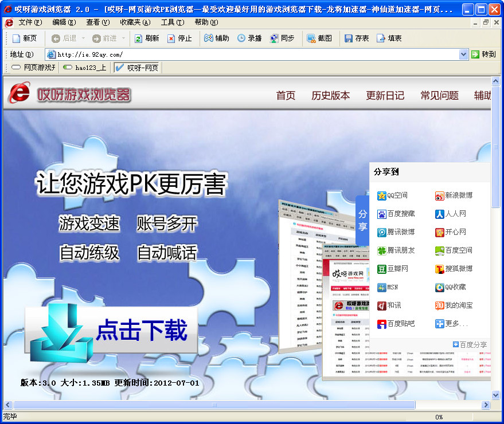Open the address bar history dropdown
This screenshot has width=504, height=424.
pos(463,54)
